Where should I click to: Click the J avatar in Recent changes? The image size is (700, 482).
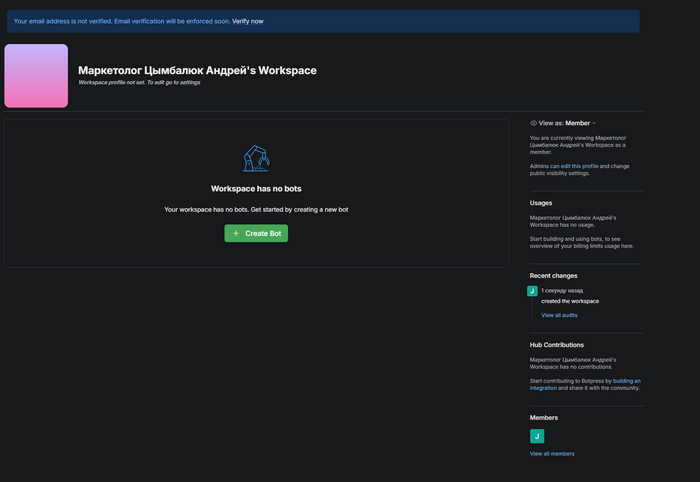coord(532,291)
